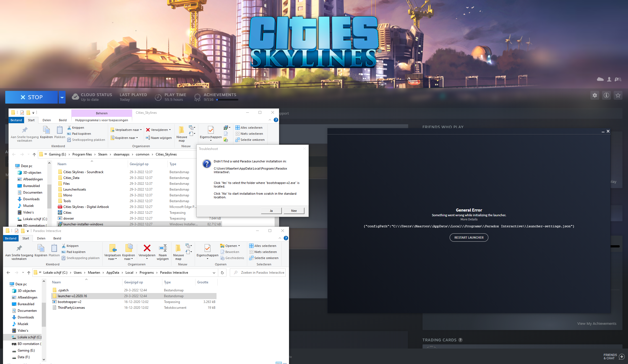Click the Steam settings gear icon
The width and height of the screenshot is (628, 364).
coord(595,95)
